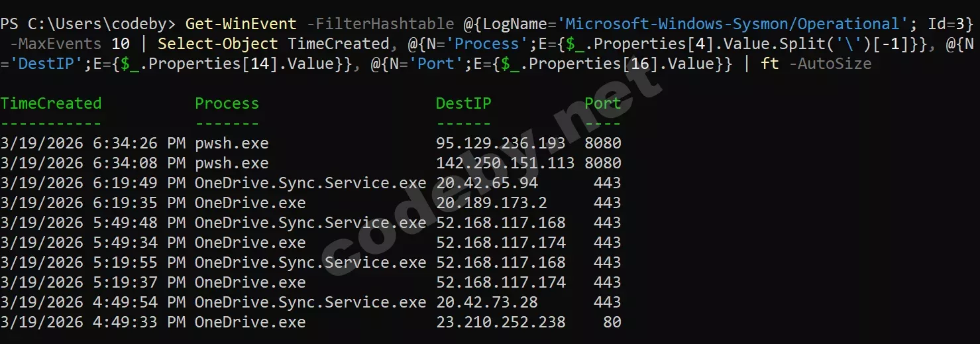The image size is (980, 344).
Task: Click the destination IP 95.129.236.193
Action: (x=500, y=143)
